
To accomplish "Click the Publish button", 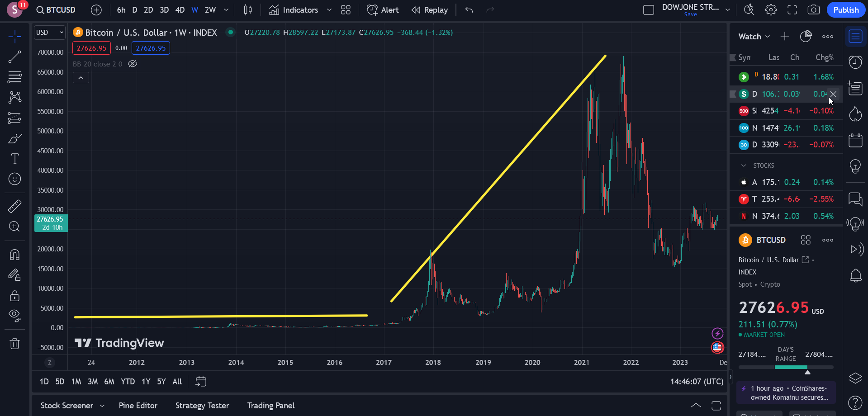I will pyautogui.click(x=846, y=10).
